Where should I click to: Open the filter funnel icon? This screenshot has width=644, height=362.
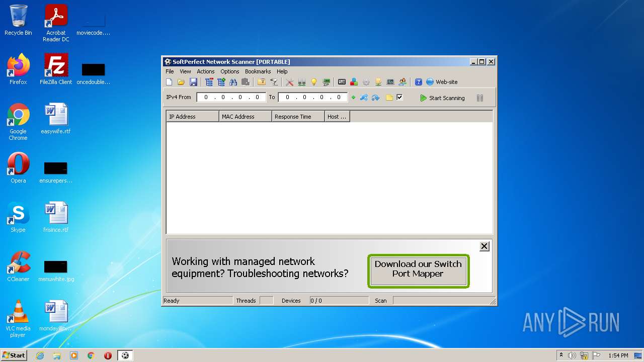(274, 82)
